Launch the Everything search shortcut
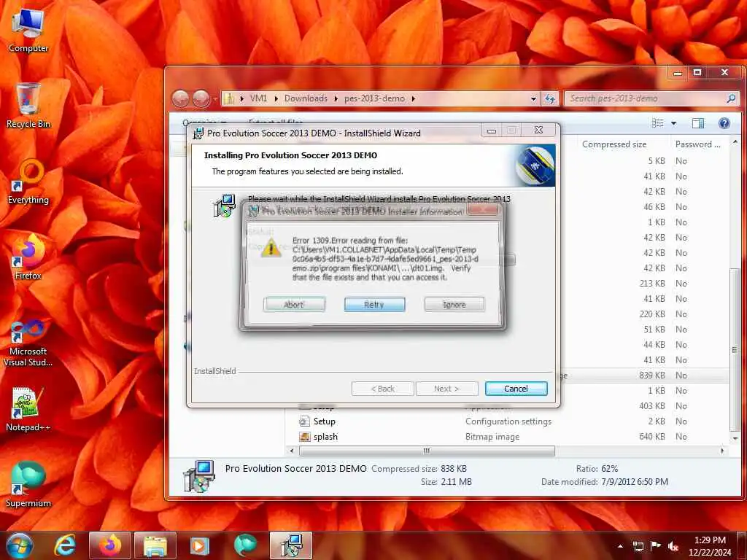This screenshot has height=560, width=747. (x=28, y=182)
